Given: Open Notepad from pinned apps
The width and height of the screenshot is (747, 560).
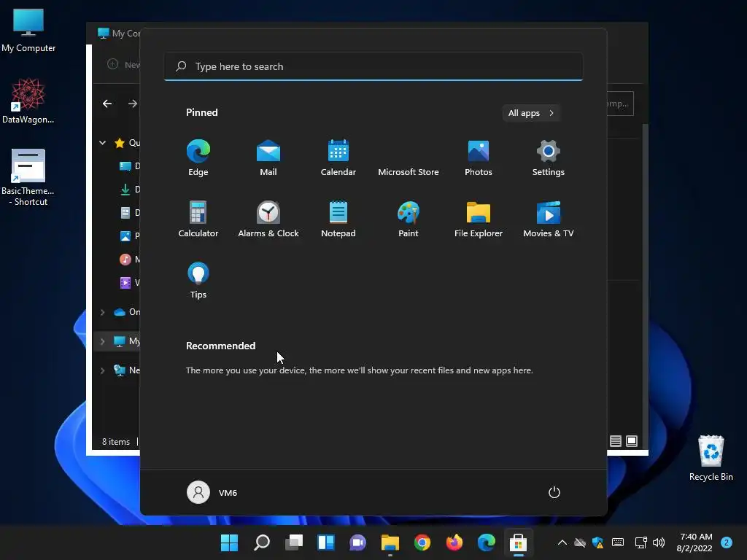Looking at the screenshot, I should point(338,219).
